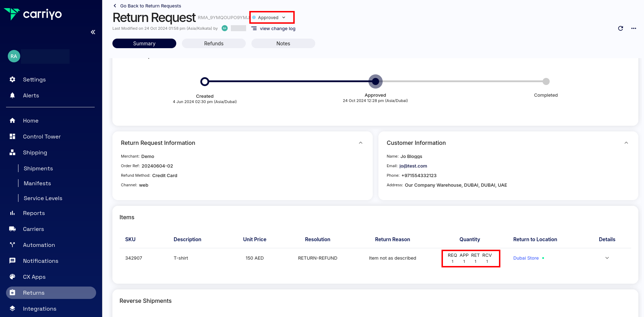Image resolution: width=644 pixels, height=317 pixels.
Task: Collapse the Customer Information panel
Action: click(x=626, y=143)
